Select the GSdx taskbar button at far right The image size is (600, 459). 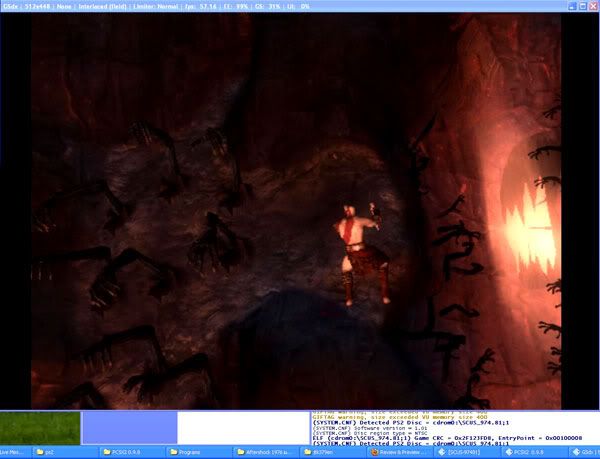585,452
